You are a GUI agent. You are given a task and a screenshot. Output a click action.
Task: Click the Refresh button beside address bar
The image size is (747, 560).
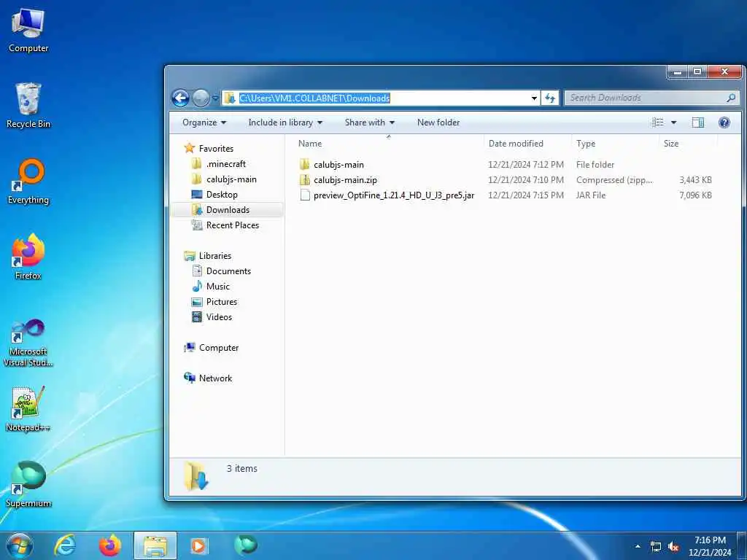pyautogui.click(x=550, y=98)
